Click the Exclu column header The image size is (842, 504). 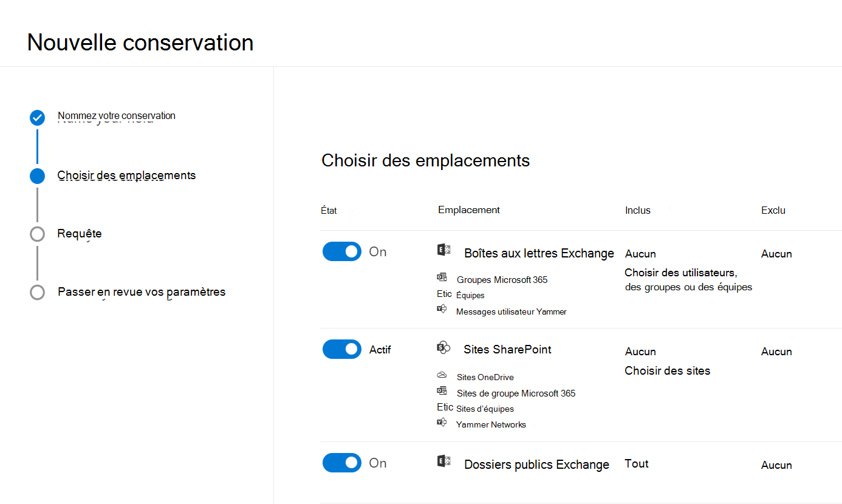773,210
